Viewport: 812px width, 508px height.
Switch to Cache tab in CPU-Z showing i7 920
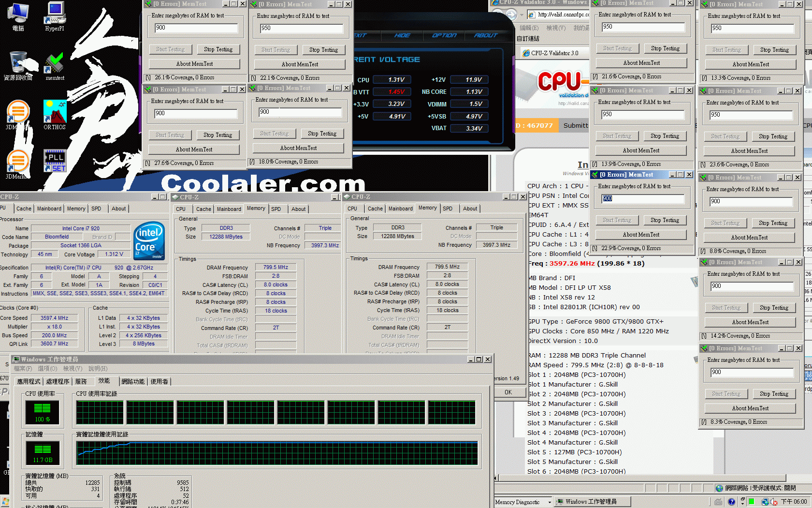pyautogui.click(x=24, y=209)
